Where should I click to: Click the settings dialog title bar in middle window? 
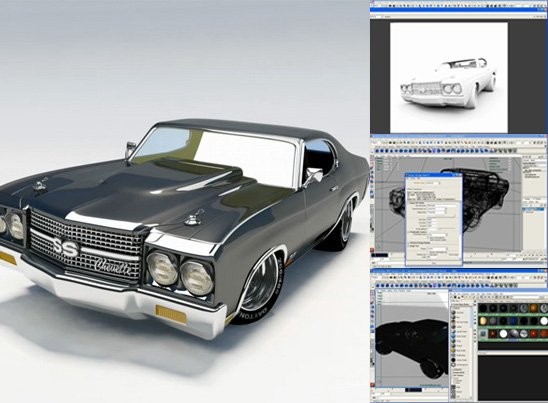pyautogui.click(x=433, y=175)
